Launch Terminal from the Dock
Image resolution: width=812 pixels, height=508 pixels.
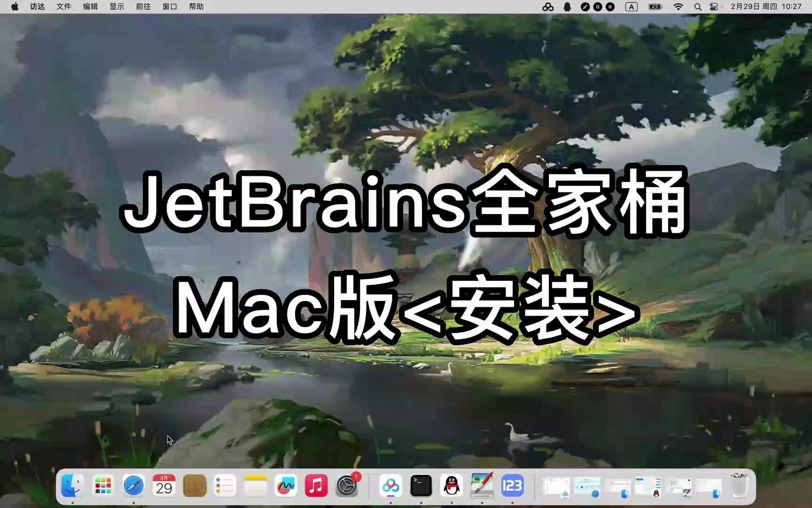[x=421, y=485]
